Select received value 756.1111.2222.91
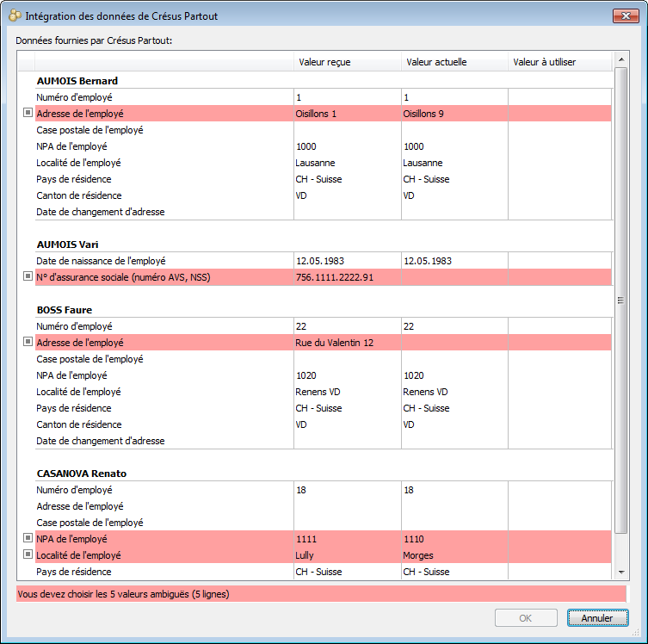This screenshot has width=648, height=644. [335, 277]
